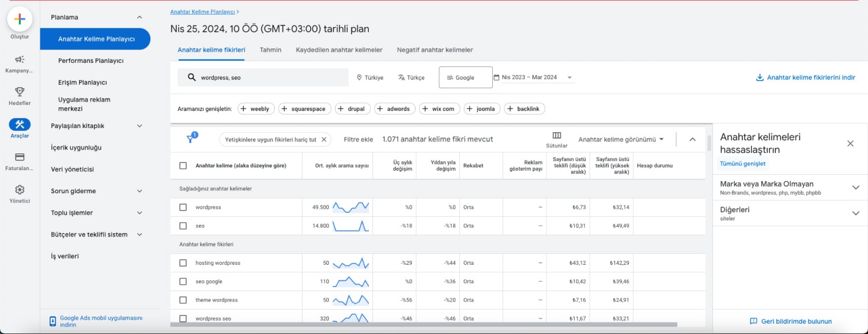Check the wordpress keyword row checkbox
The image size is (868, 334).
(183, 207)
